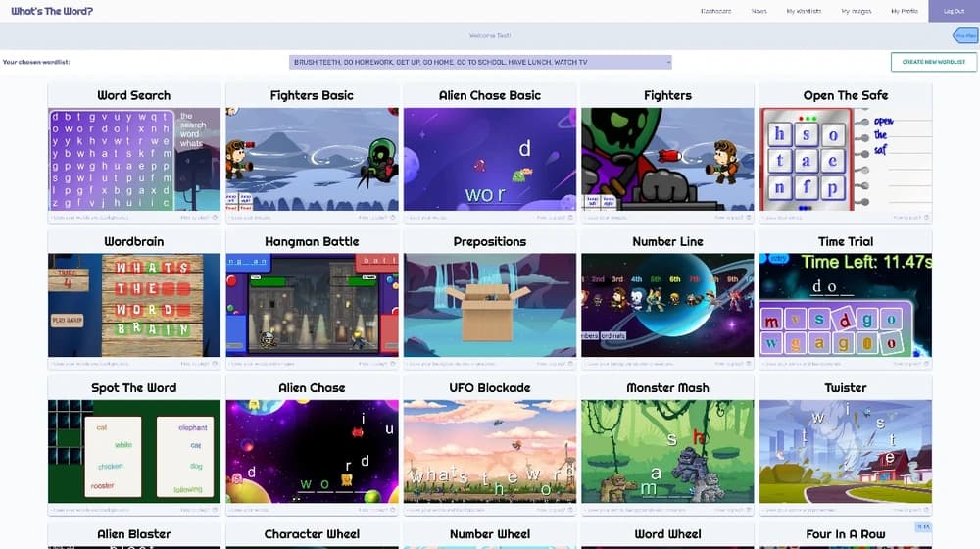Open help icon on Prepositions card
Viewport: 980px width, 549px height.
pos(570,364)
